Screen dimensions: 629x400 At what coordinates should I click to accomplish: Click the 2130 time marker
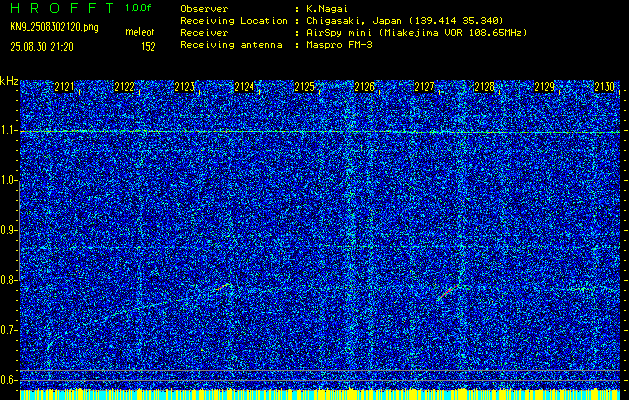coord(604,87)
